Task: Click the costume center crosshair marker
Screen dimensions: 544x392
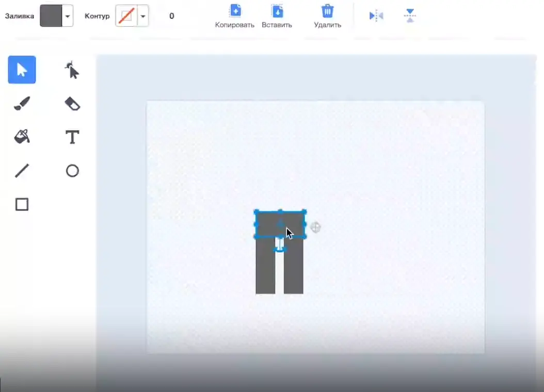Action: [x=315, y=227]
